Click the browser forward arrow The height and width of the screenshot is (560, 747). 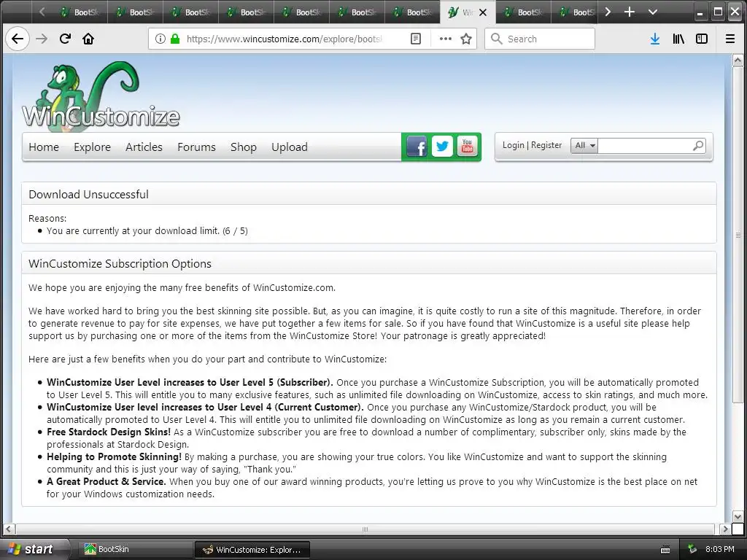[42, 39]
